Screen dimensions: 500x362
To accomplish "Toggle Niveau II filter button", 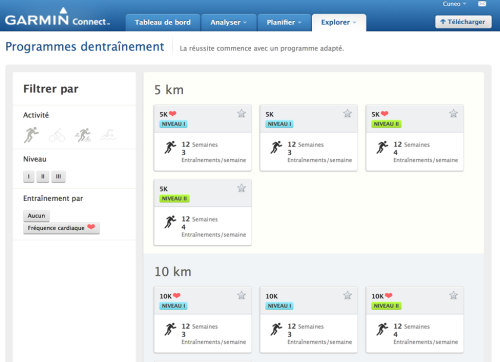I will coord(43,176).
